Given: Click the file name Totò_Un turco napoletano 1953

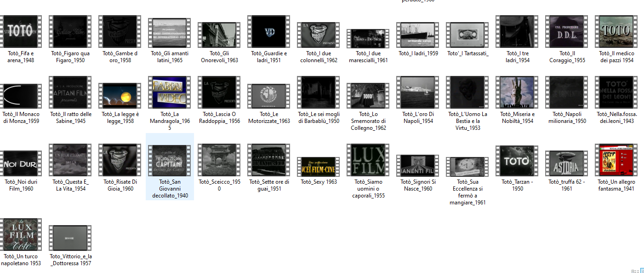Looking at the screenshot, I should pyautogui.click(x=21, y=260).
